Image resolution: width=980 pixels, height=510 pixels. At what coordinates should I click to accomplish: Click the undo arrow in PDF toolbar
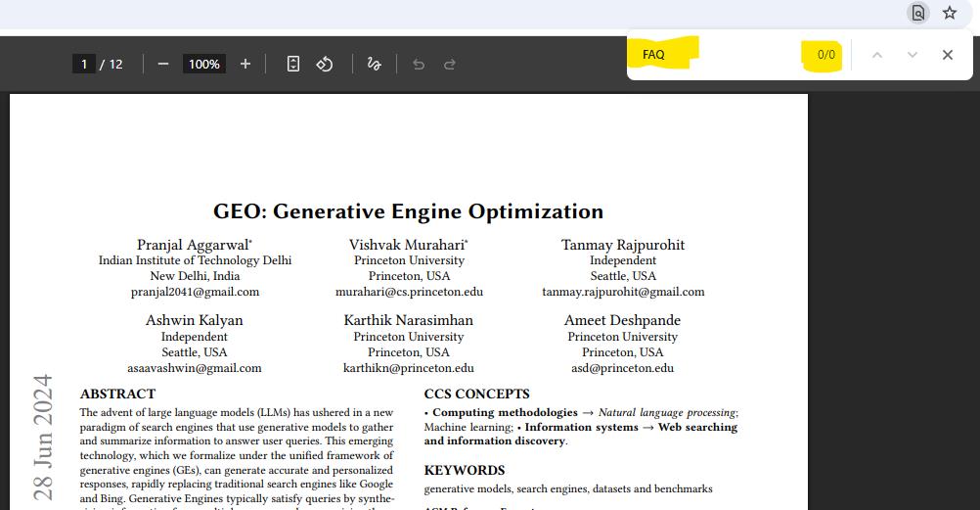419,65
